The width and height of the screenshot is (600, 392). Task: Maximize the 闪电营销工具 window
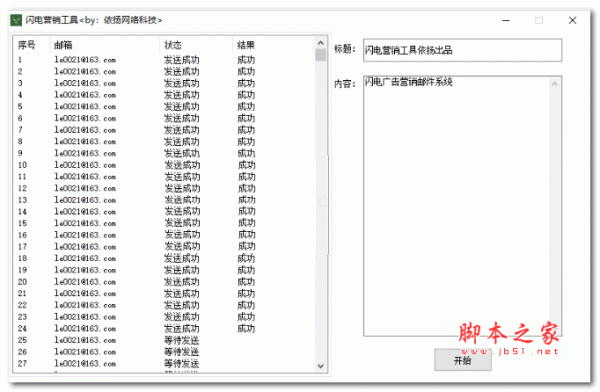tap(539, 20)
